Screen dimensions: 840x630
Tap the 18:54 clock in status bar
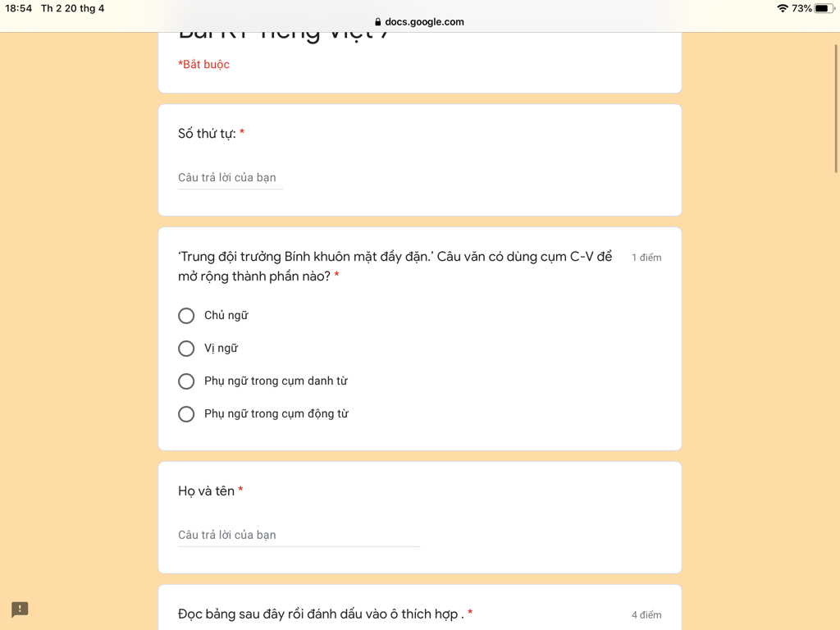tap(19, 8)
